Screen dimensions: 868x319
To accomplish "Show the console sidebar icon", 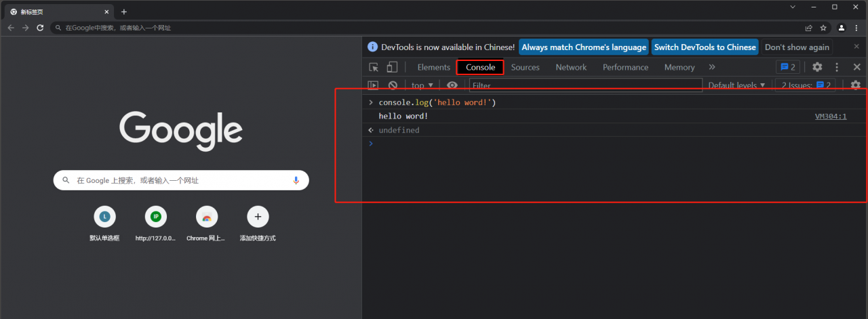I will tap(373, 85).
